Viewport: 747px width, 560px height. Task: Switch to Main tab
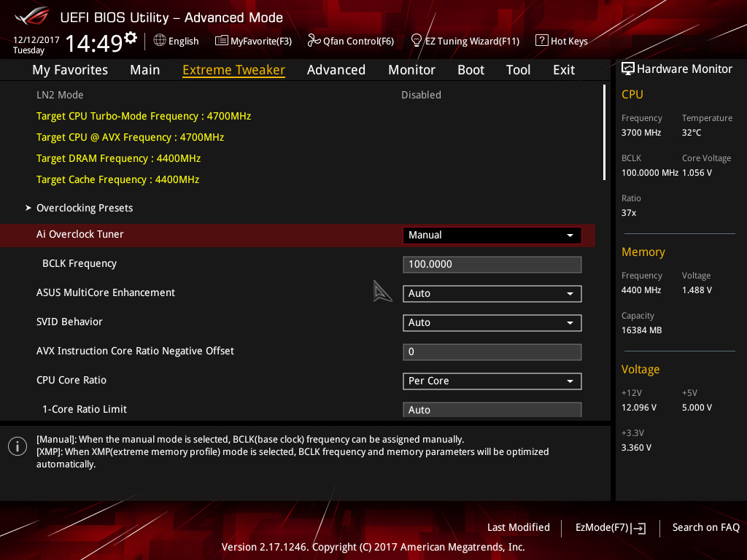pyautogui.click(x=145, y=70)
